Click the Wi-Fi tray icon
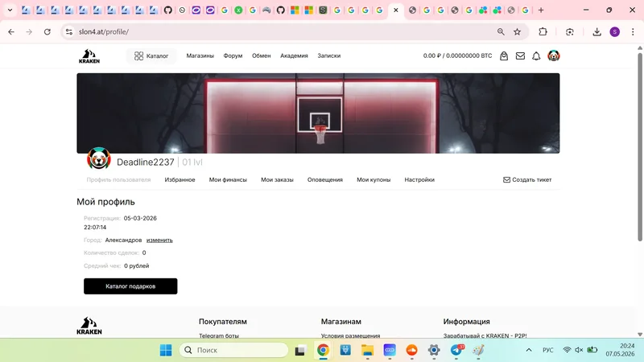The image size is (644, 362). tap(567, 350)
